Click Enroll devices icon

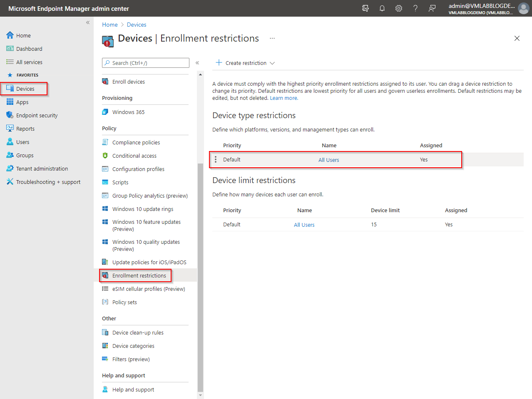pos(105,82)
